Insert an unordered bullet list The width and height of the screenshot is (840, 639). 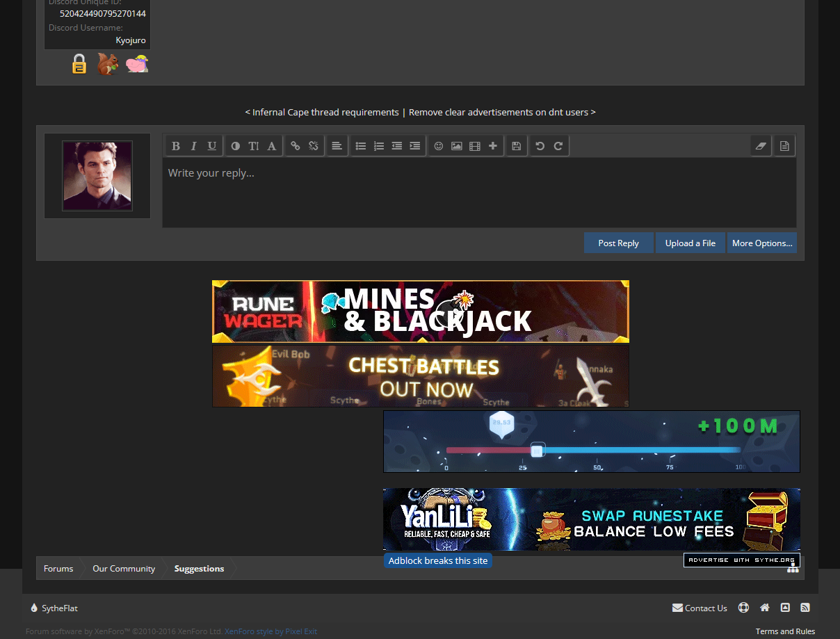361,146
